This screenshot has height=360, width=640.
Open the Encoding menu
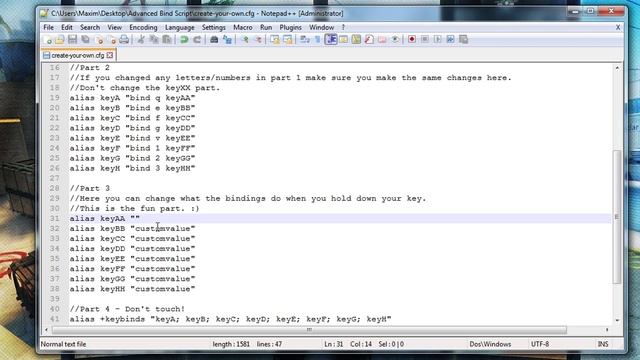pyautogui.click(x=143, y=27)
